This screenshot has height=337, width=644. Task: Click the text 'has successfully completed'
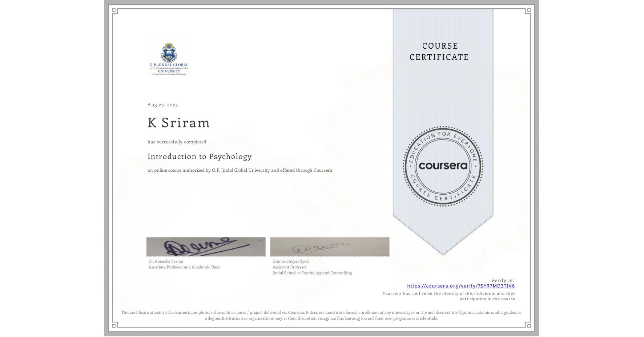[x=177, y=142]
